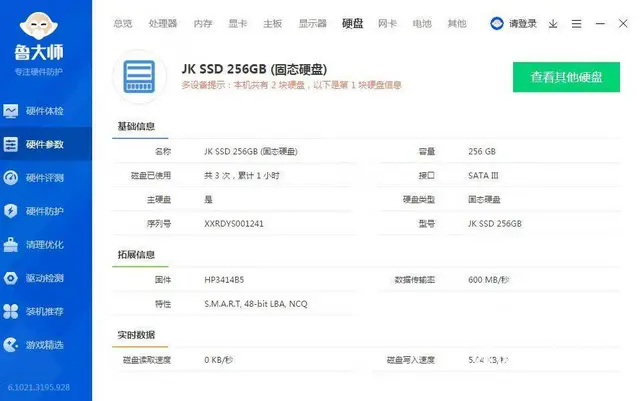Click the 查看其他硬盘 button

[x=566, y=77]
